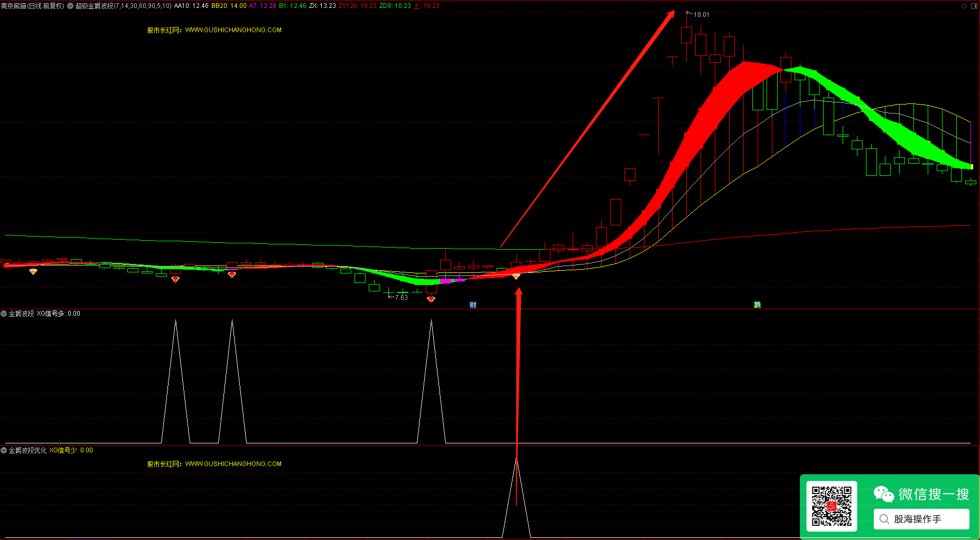Select the BB20: 14.00 value
The width and height of the screenshot is (980, 540).
pos(229,6)
